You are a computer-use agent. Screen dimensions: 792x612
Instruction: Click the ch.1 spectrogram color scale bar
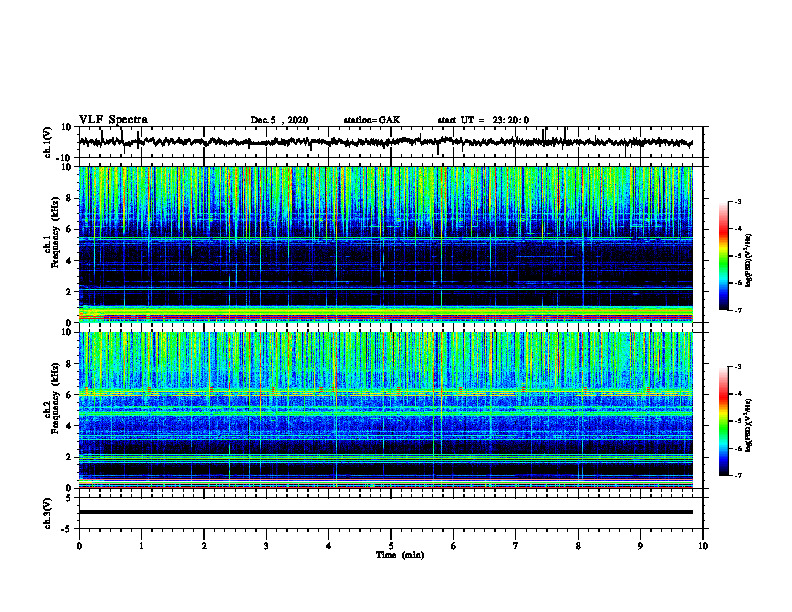point(723,256)
